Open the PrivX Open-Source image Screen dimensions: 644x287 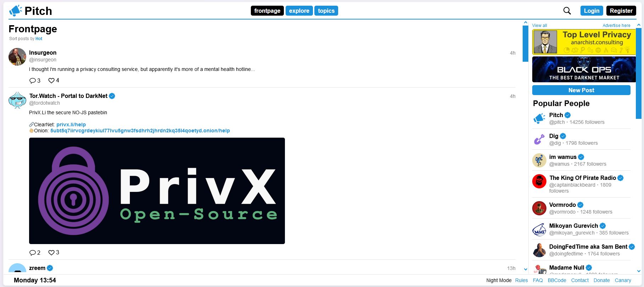click(157, 191)
